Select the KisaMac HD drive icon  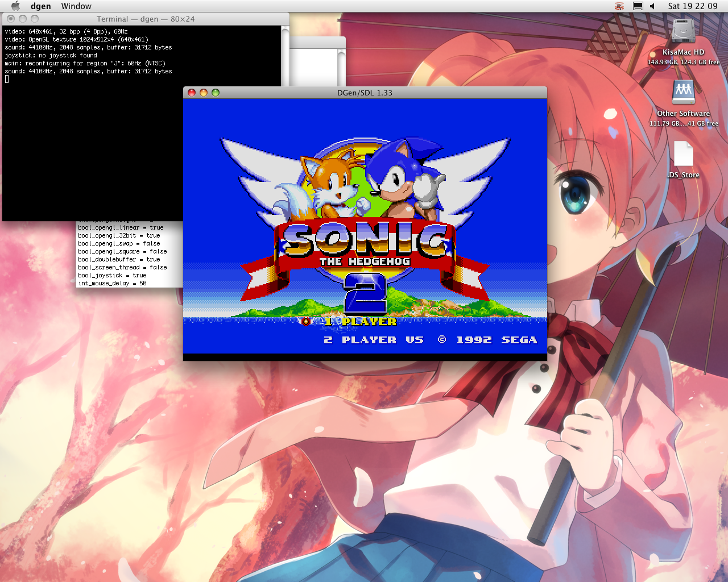(x=683, y=31)
